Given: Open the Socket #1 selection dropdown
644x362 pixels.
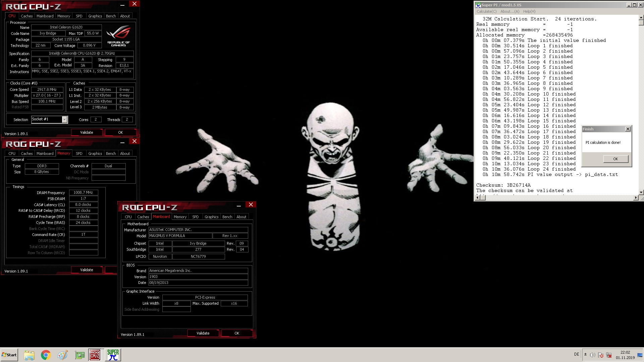Looking at the screenshot, I should point(64,119).
